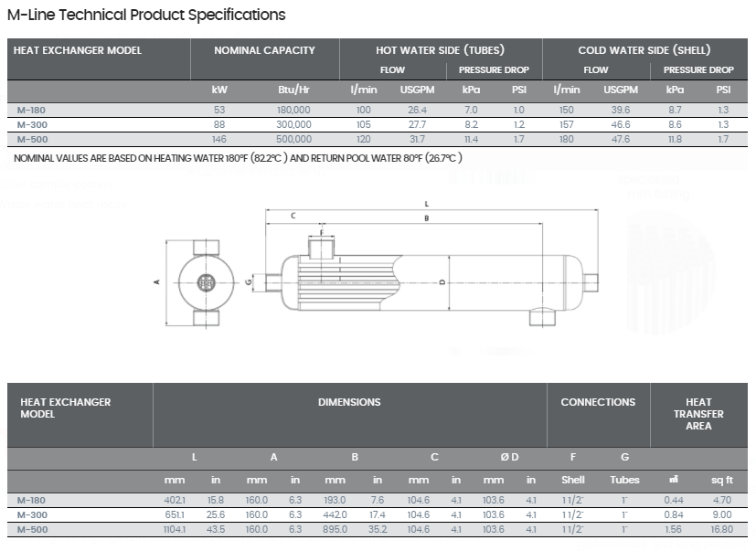Screen dimensions: 756x551
Task: Click the NOMINAL CAPACITY column header
Action: (264, 50)
